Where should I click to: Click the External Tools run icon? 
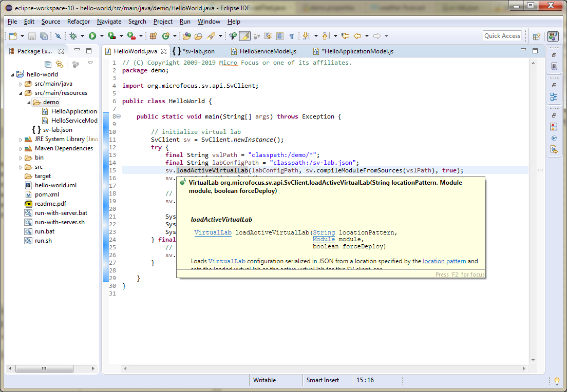(x=131, y=36)
